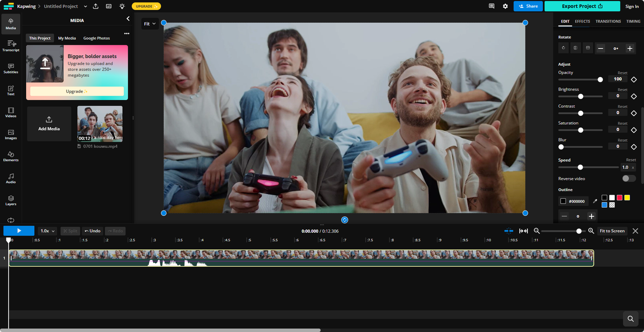The width and height of the screenshot is (644, 332).
Task: Click the yellow UPGRADE button
Action: click(x=146, y=6)
